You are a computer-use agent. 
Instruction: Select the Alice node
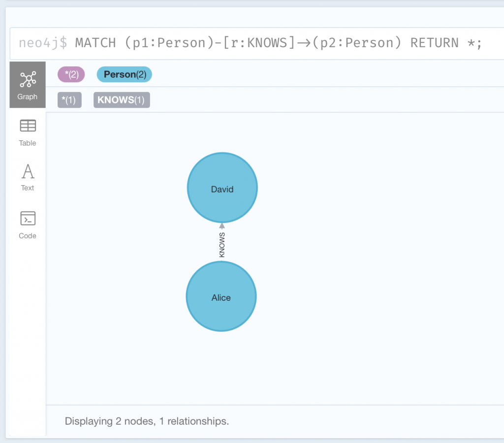pos(221,296)
